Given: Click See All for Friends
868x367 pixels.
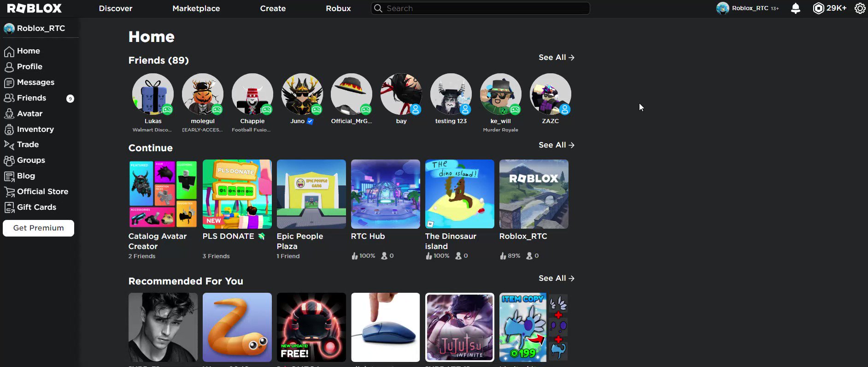Looking at the screenshot, I should pyautogui.click(x=557, y=58).
